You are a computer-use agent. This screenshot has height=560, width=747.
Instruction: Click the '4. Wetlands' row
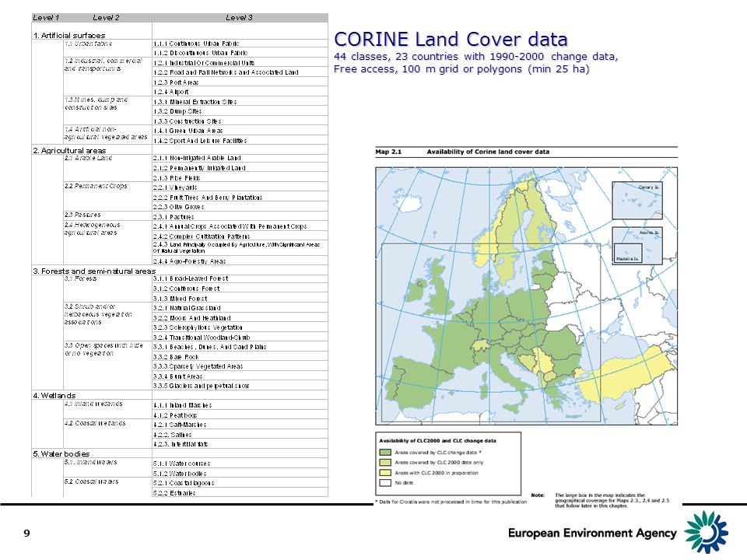[x=54, y=395]
